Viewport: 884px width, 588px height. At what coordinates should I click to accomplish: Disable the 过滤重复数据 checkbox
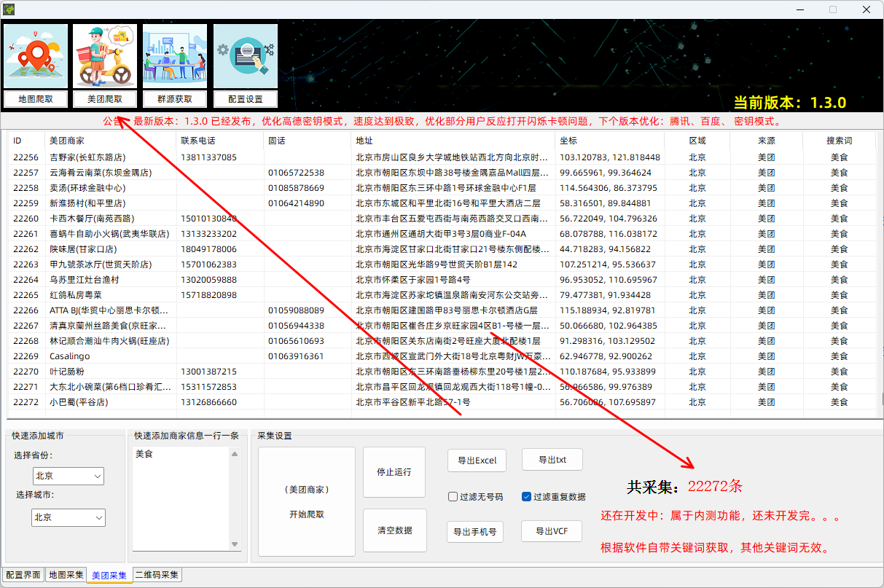526,496
